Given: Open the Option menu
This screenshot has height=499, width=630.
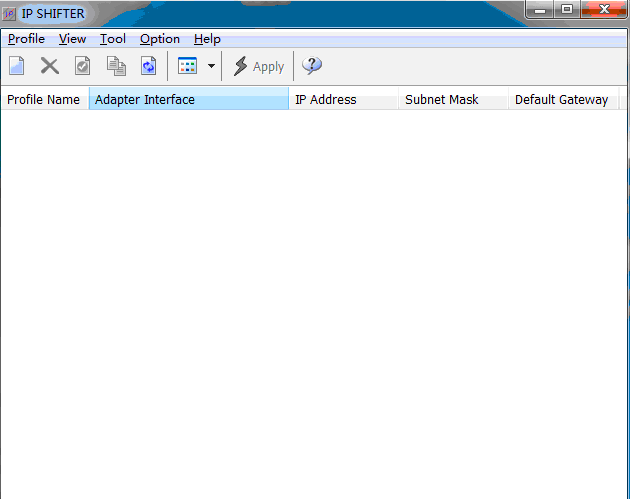Looking at the screenshot, I should [160, 39].
